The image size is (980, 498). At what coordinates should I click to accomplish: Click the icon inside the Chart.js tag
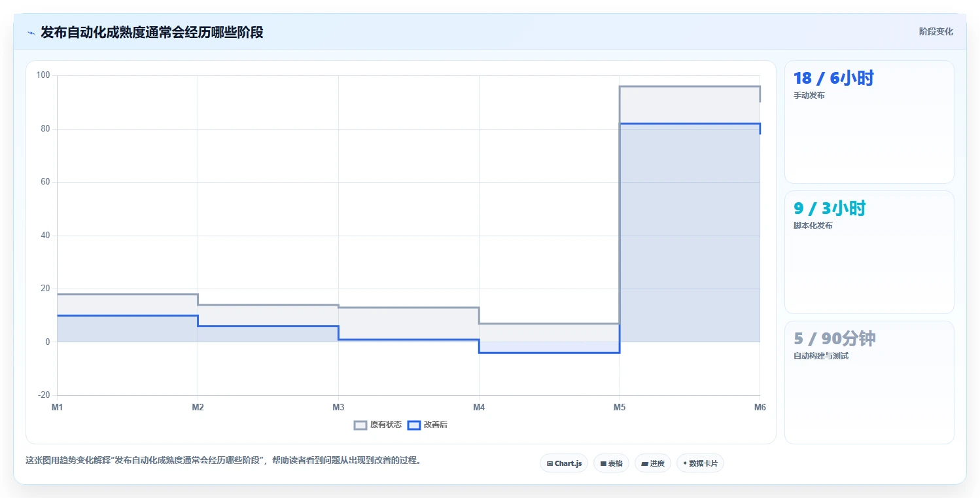[x=550, y=463]
